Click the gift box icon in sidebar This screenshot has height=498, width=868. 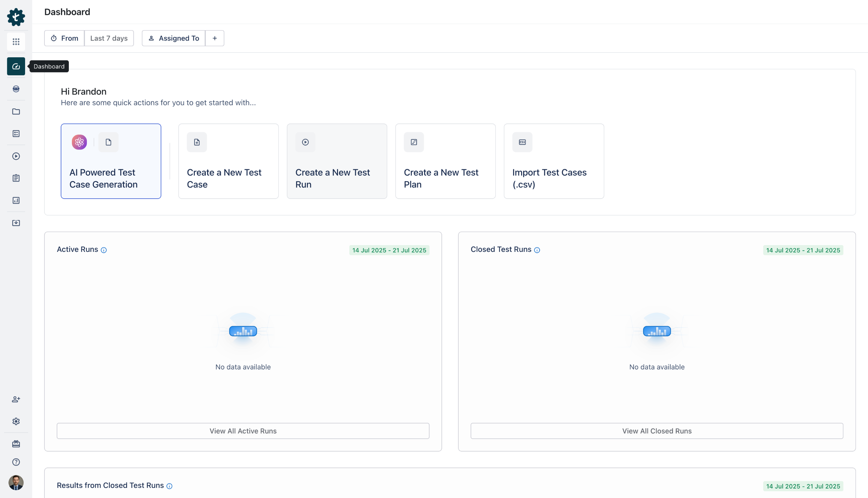tap(16, 444)
